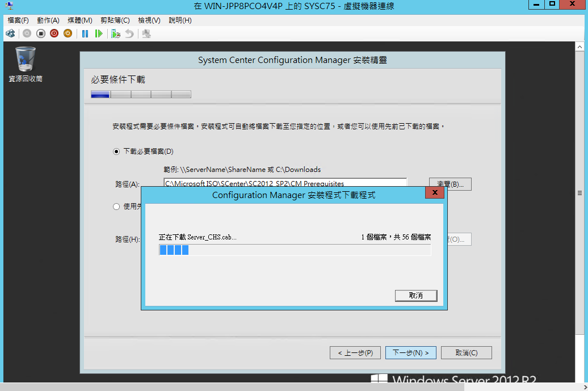Open the 剪貼簿(C) menu
Image resolution: width=588 pixels, height=391 pixels.
coord(115,20)
